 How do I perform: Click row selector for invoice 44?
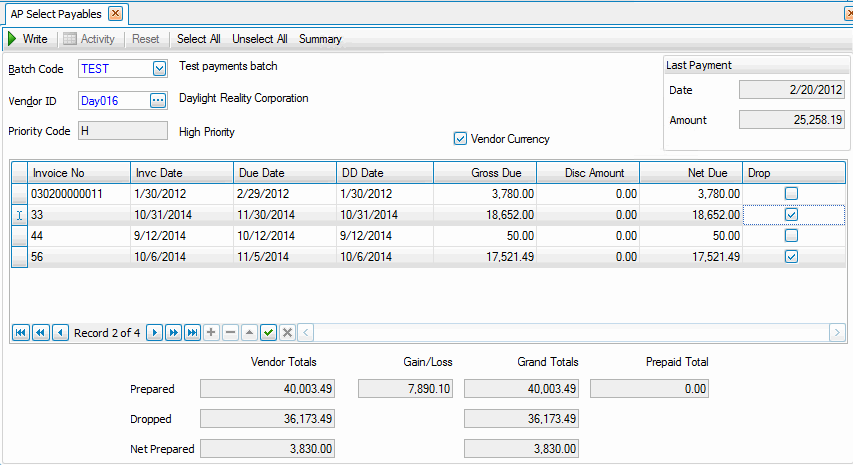(20, 235)
